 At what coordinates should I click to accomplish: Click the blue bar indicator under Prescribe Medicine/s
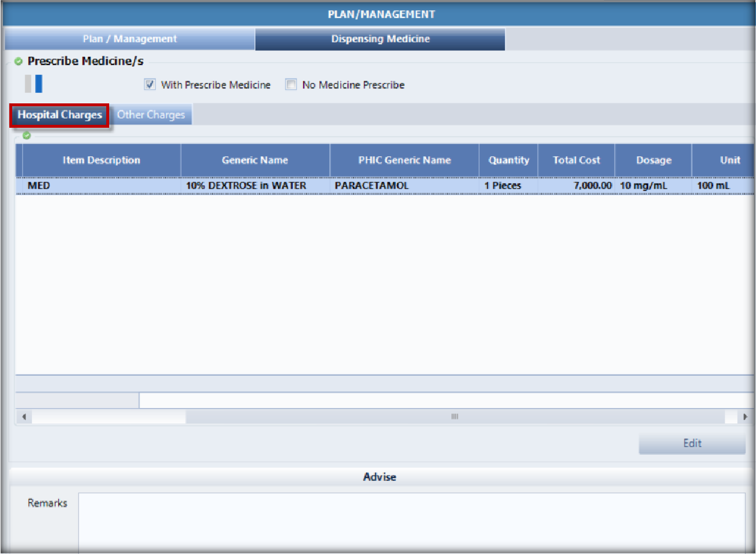(x=39, y=84)
